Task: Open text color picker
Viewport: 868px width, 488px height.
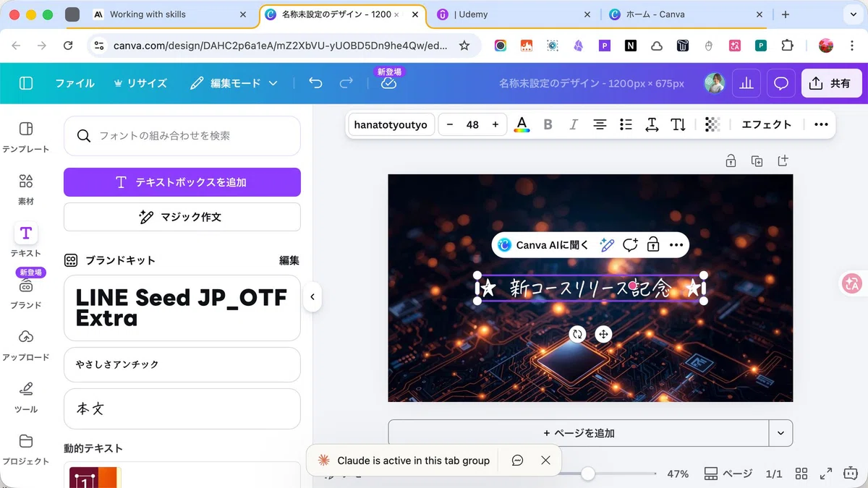Action: pyautogui.click(x=522, y=124)
